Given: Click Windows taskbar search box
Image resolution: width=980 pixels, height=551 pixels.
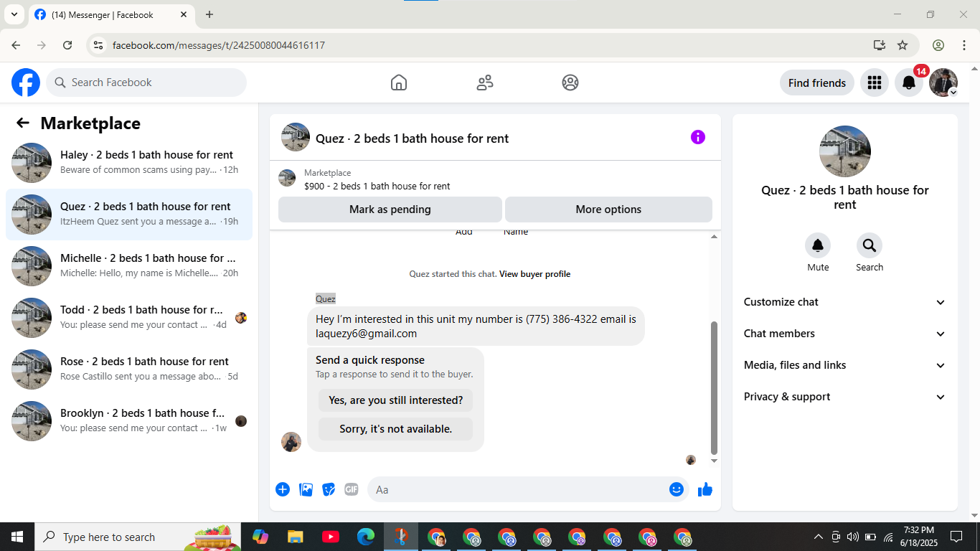Looking at the screenshot, I should pyautogui.click(x=137, y=537).
